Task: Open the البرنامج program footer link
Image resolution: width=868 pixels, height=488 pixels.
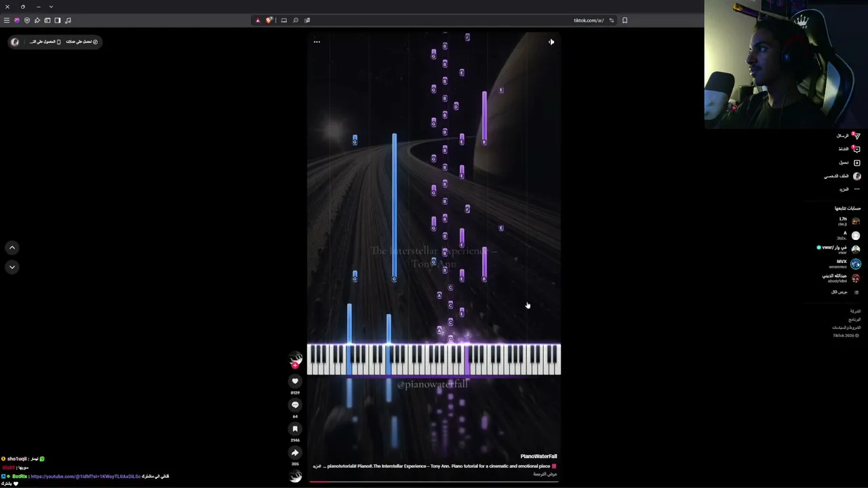Action: (854, 319)
